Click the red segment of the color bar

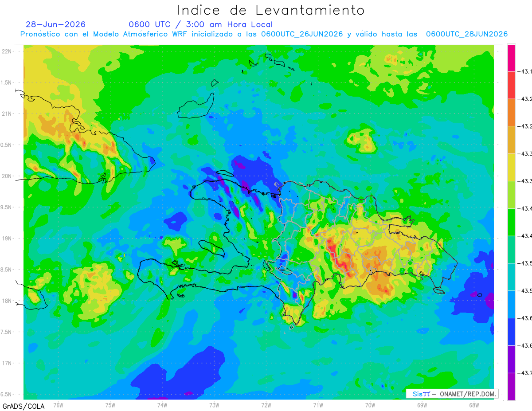pyautogui.click(x=511, y=85)
